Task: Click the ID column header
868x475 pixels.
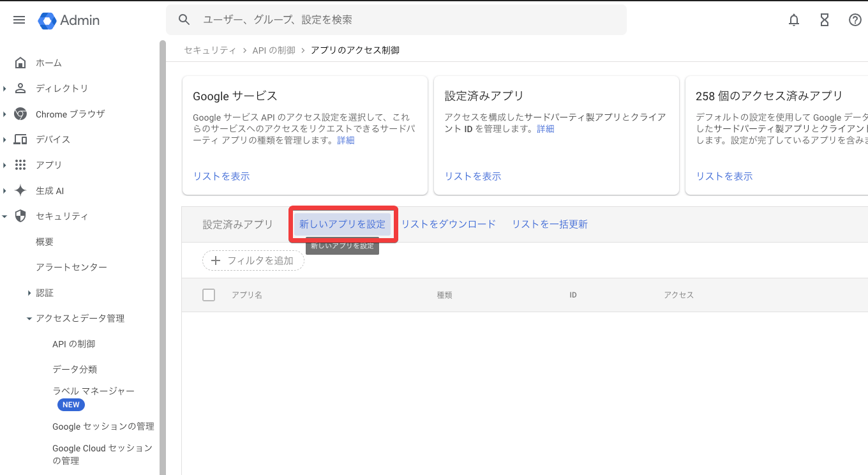Action: pos(573,295)
